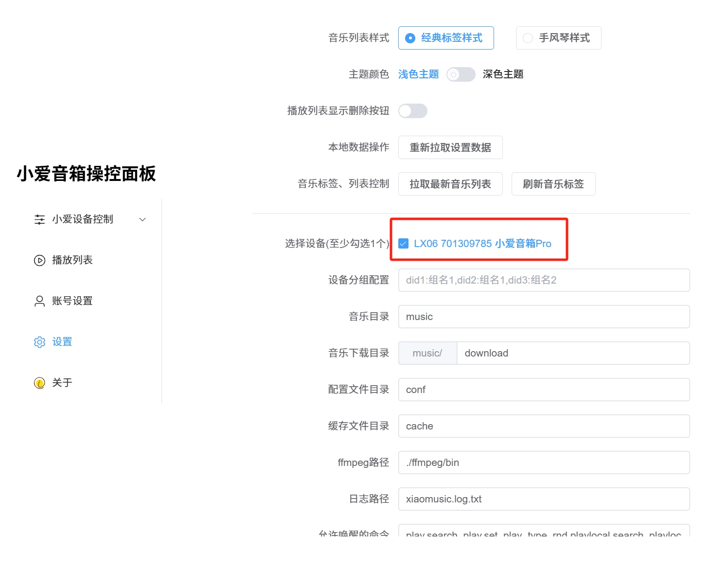Viewport: 728px width, 571px height.
Task: Click the yellow logo icon beside 关于
Action: [x=39, y=383]
